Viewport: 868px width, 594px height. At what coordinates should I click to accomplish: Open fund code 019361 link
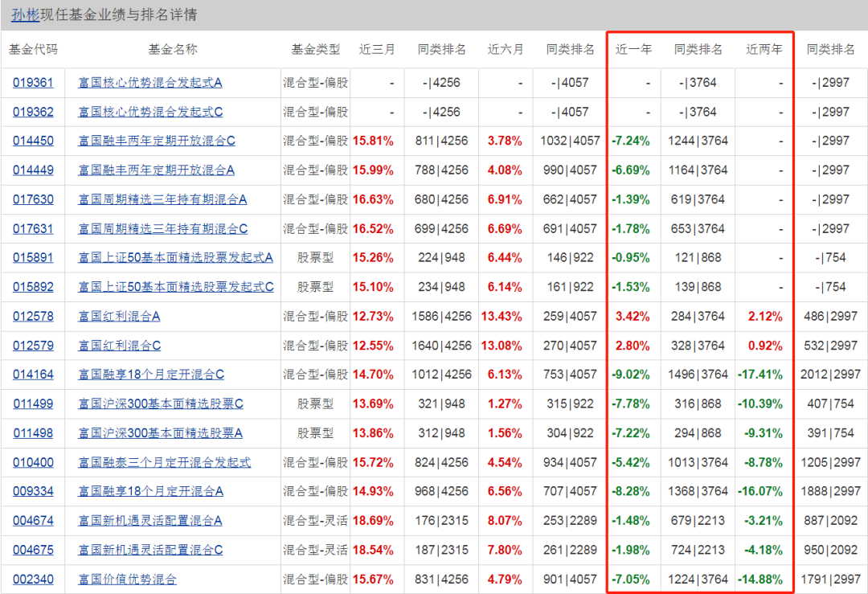(33, 83)
